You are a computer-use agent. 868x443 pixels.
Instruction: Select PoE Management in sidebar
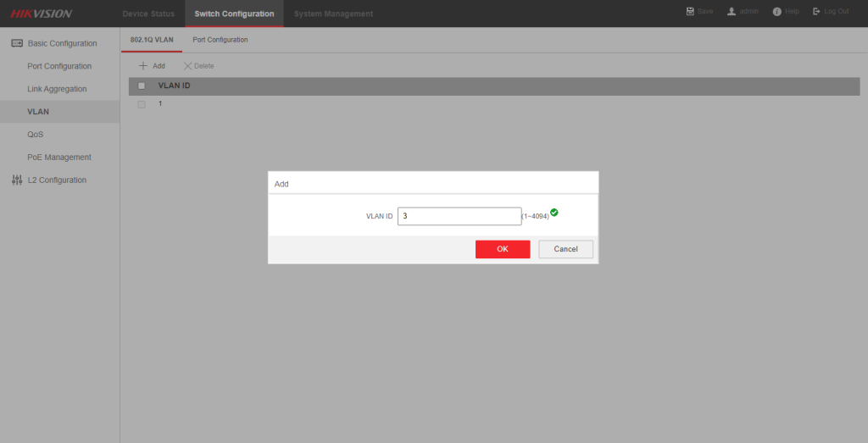[60, 157]
